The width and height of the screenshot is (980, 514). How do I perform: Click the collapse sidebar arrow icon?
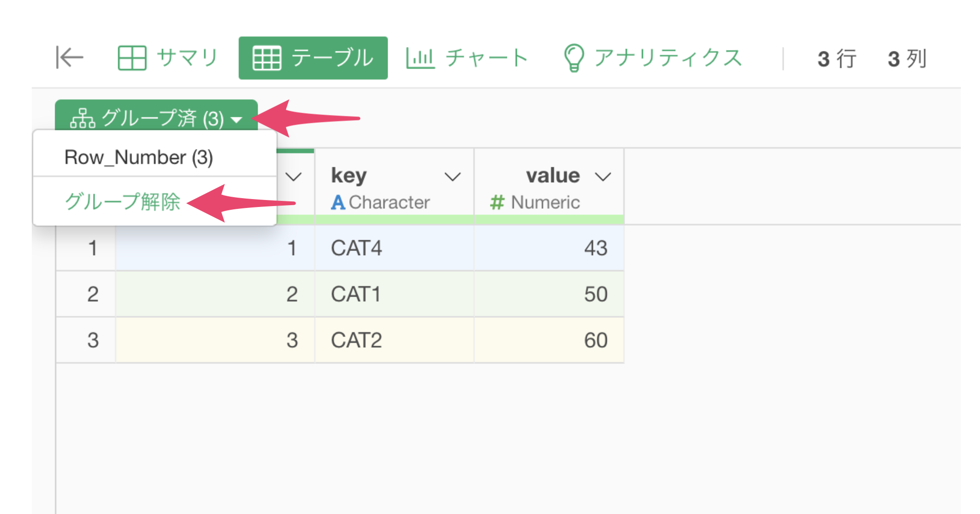69,57
